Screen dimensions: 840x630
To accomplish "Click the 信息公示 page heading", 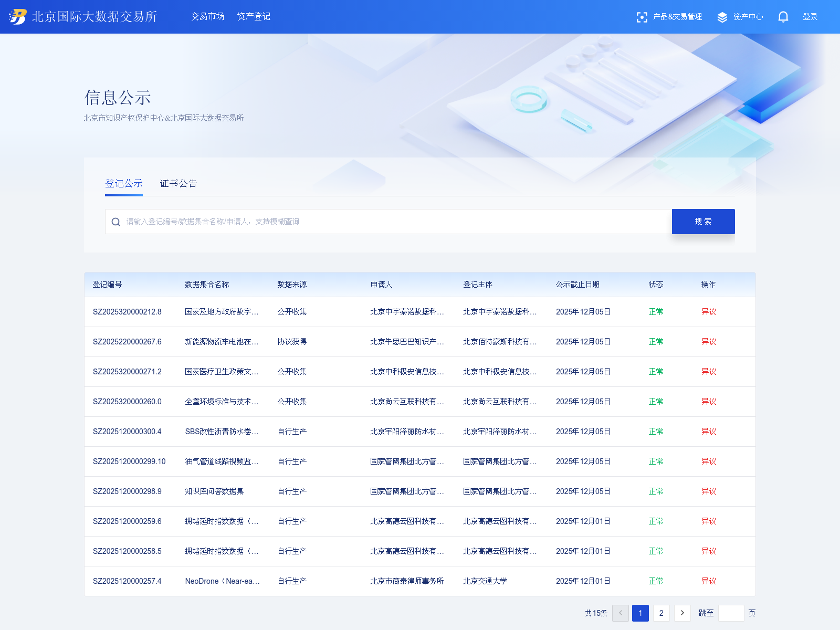I will 118,98.
